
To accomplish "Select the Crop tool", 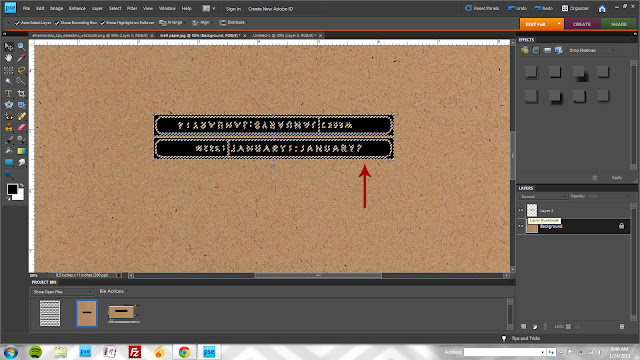I will (21, 93).
